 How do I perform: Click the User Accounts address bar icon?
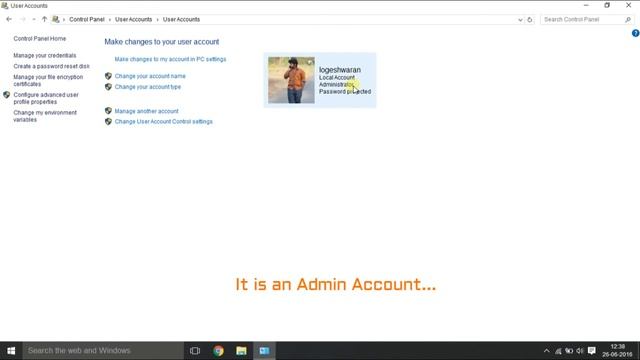click(56, 19)
